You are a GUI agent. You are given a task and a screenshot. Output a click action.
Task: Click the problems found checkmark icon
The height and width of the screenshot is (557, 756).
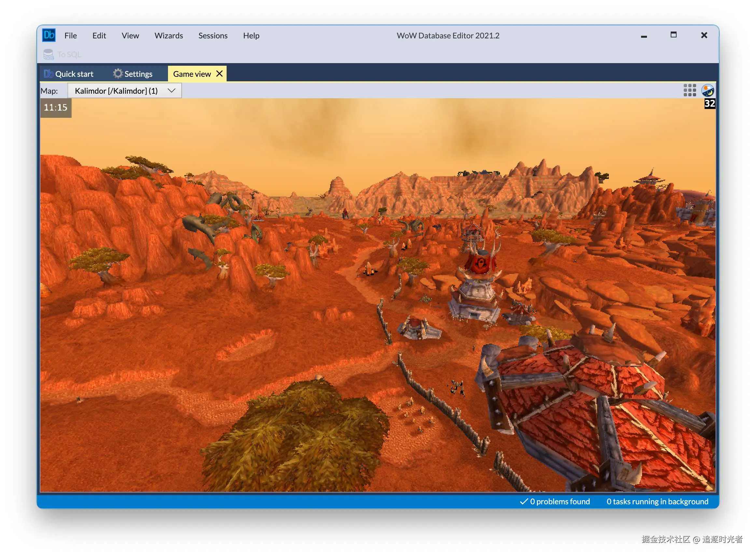[x=524, y=501]
